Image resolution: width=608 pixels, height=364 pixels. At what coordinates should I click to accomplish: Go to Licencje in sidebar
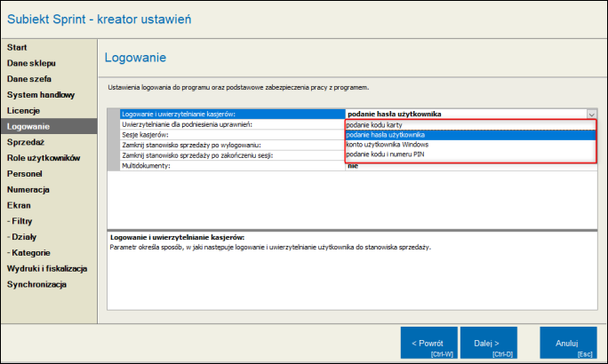point(24,110)
